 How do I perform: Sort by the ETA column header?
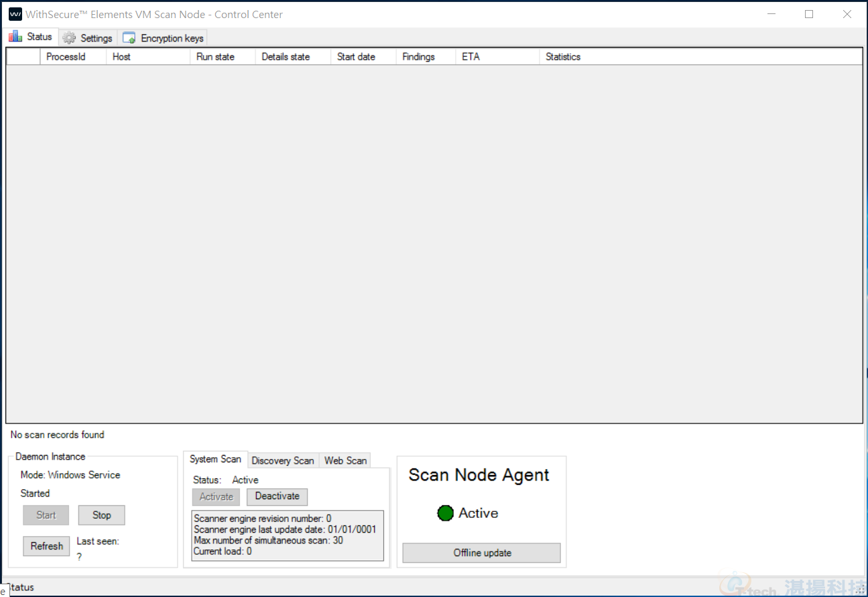498,57
